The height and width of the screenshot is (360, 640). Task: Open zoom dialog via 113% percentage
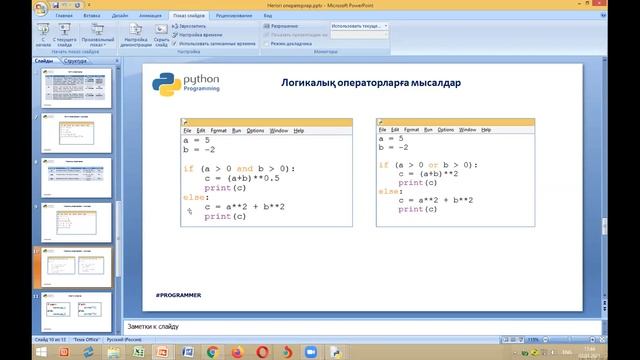[x=533, y=340]
